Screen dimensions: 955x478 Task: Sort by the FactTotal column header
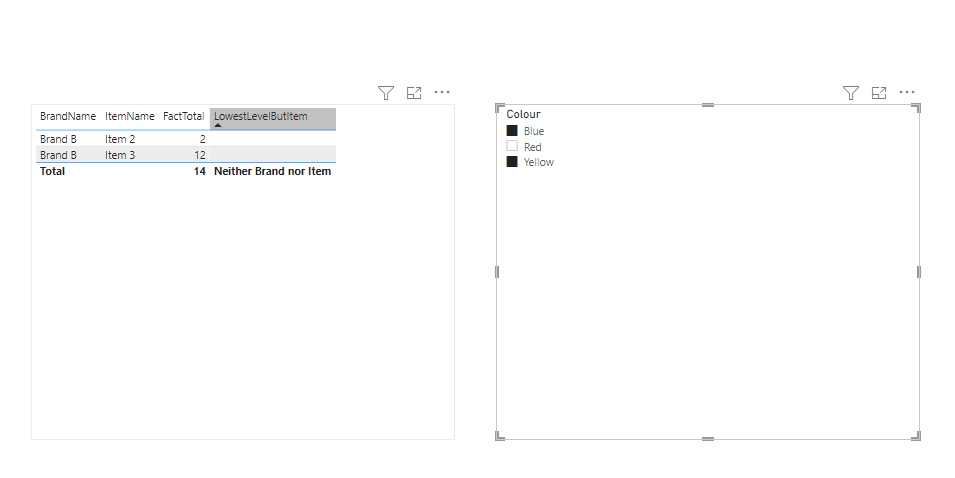click(x=183, y=116)
